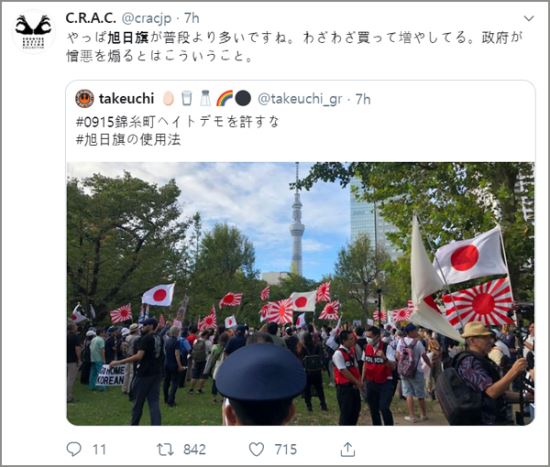Expand the tweet options chevron menu

click(x=529, y=18)
